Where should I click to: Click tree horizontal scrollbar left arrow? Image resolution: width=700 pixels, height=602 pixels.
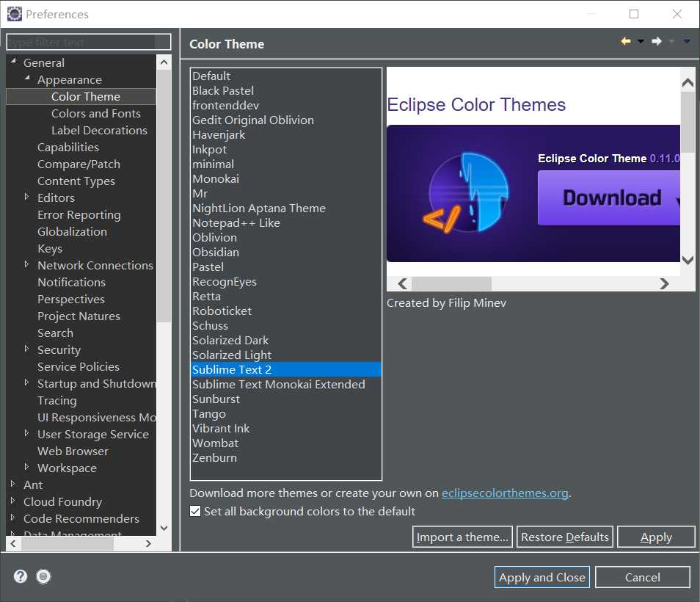tap(13, 543)
